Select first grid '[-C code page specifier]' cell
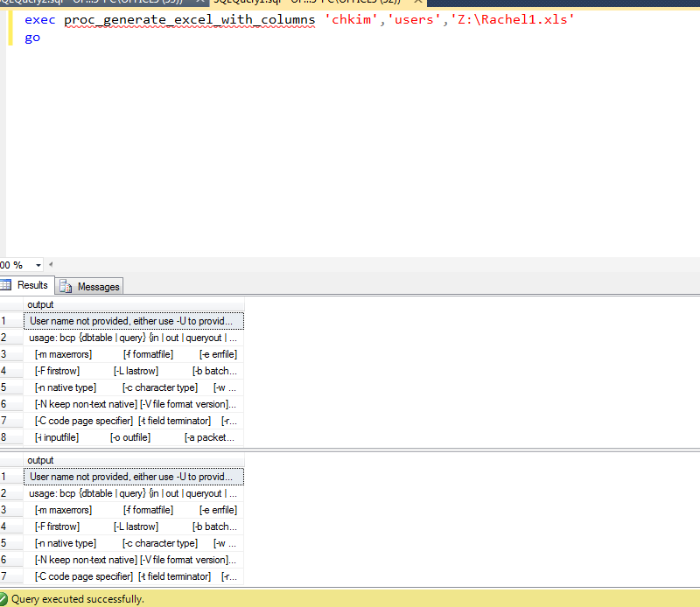The width and height of the screenshot is (700, 607). [134, 421]
